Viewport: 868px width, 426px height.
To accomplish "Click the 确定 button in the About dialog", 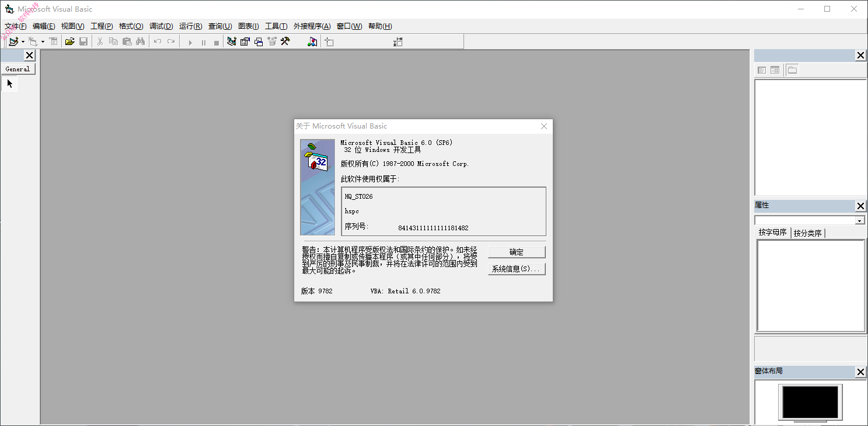I will (517, 252).
